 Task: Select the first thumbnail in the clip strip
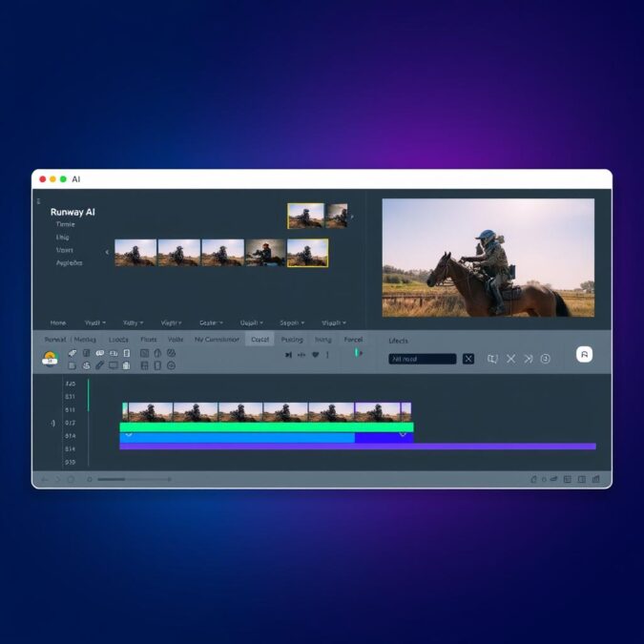[x=135, y=253]
